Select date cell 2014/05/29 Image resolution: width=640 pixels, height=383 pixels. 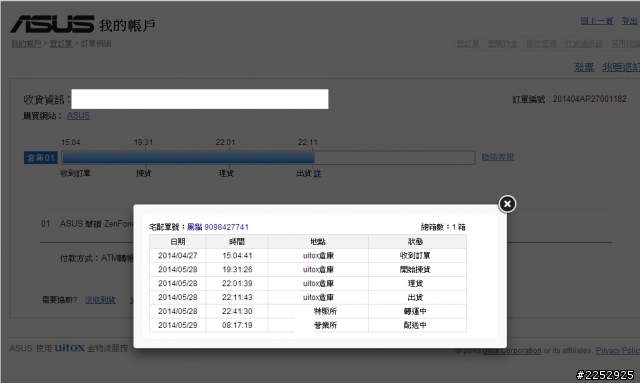tap(178, 325)
